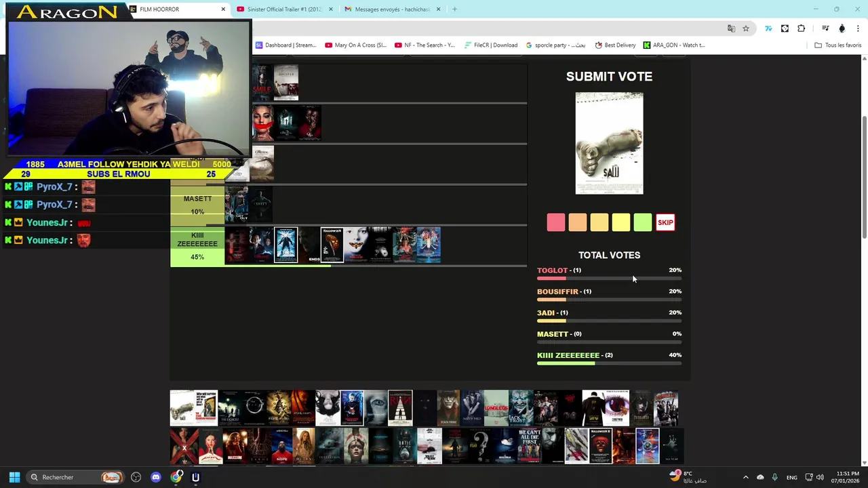The image size is (868, 488).
Task: Pick the Longlegs poster from the pool
Action: point(496,408)
